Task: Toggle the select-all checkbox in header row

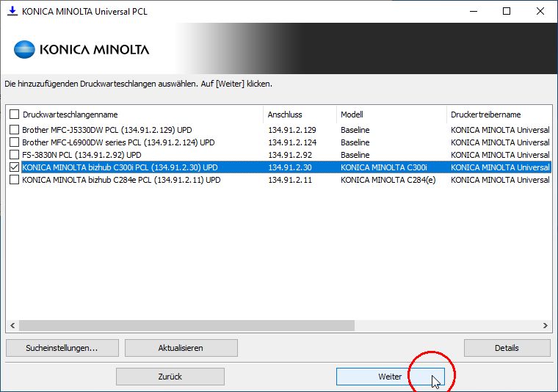Action: point(14,115)
